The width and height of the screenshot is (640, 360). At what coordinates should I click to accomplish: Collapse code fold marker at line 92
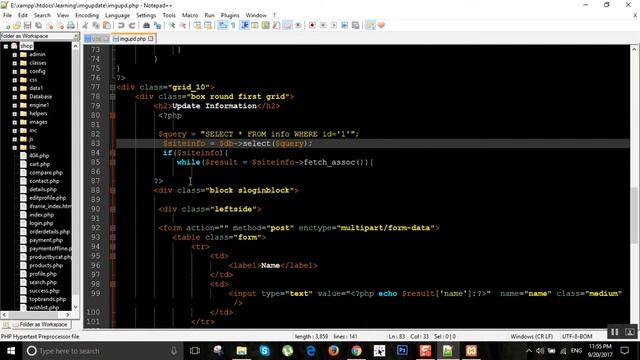point(113,228)
